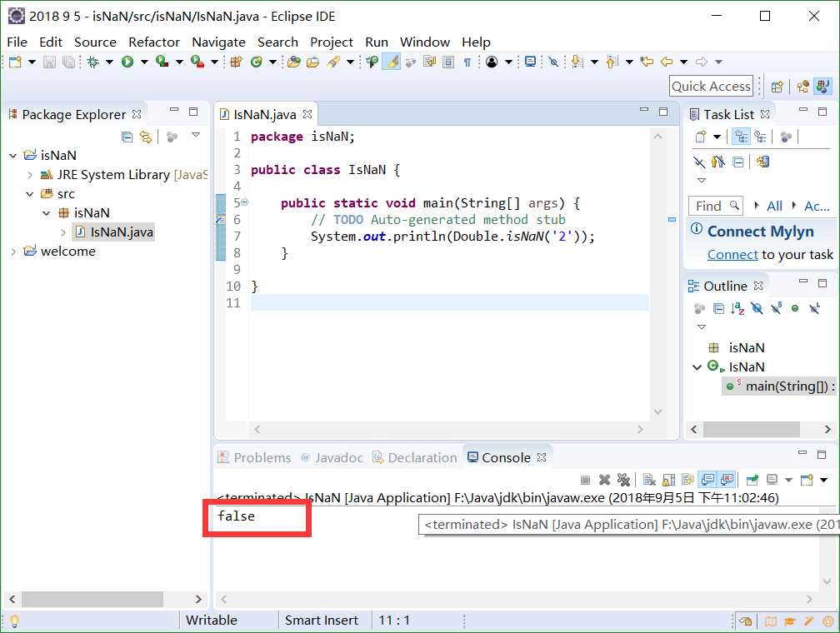
Task: Click Collapse All icon in Task List
Action: coord(738,162)
